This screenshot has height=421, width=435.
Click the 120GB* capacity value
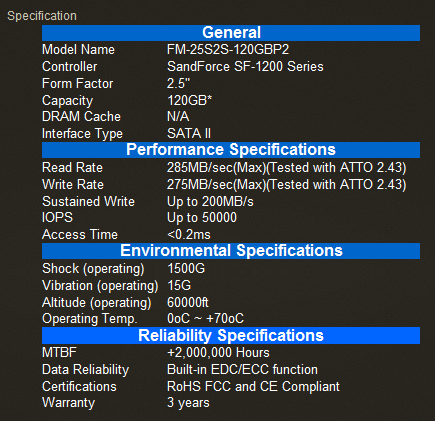coord(189,100)
